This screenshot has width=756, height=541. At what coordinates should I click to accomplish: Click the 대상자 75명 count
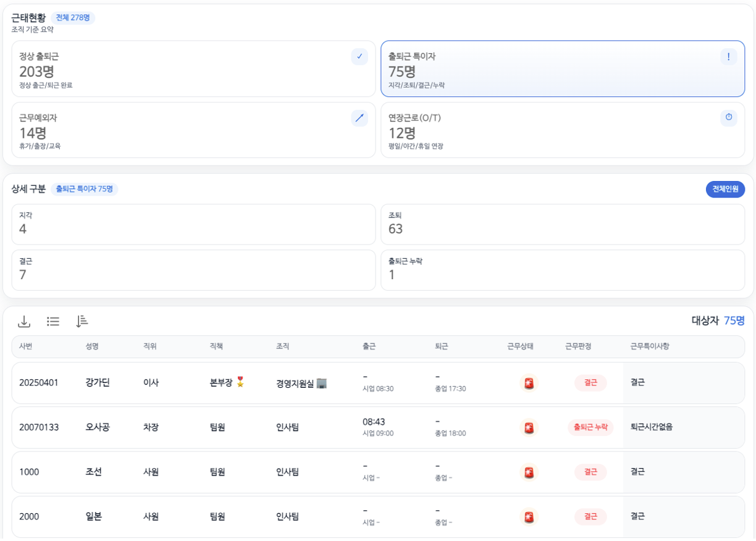click(x=718, y=321)
